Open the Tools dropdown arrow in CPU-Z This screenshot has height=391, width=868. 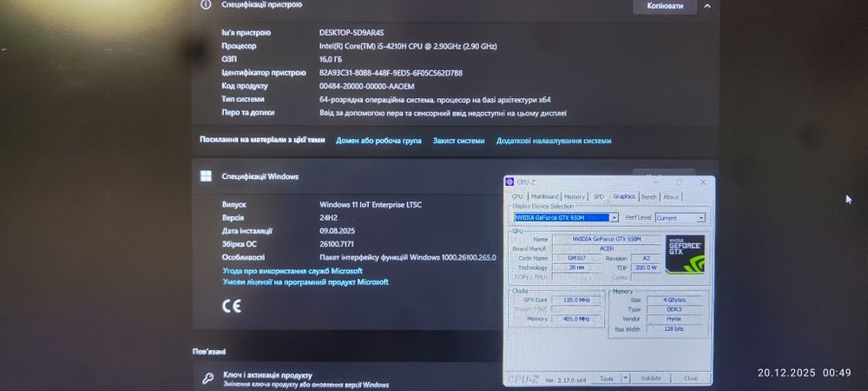pos(625,378)
